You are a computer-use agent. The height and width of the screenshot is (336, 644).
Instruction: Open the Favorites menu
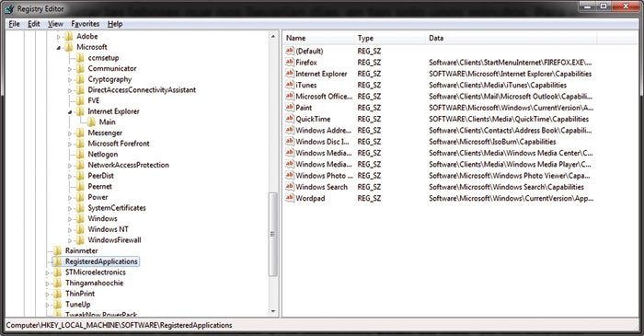85,24
